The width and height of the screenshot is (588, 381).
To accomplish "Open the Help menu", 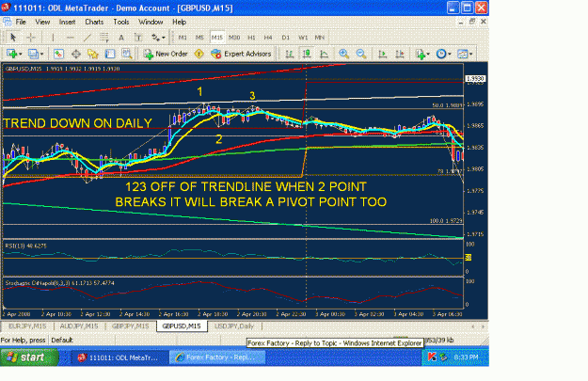I will tap(180, 22).
